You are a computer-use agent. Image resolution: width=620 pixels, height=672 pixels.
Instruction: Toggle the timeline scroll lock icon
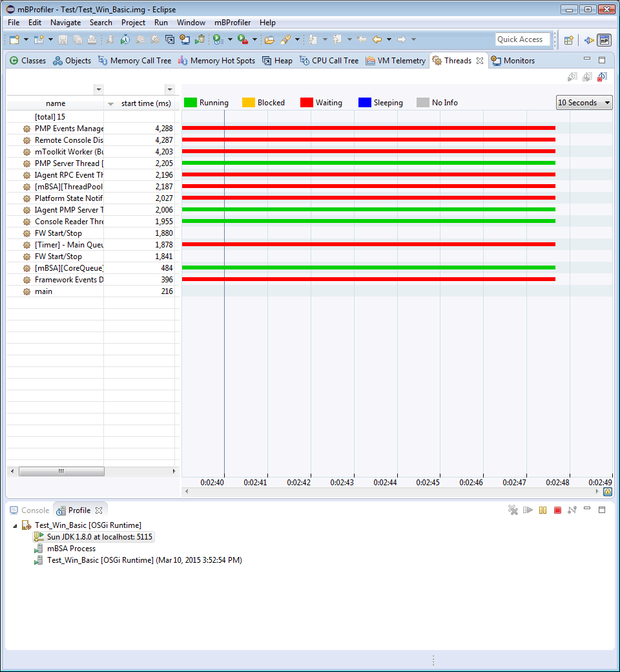pyautogui.click(x=607, y=492)
